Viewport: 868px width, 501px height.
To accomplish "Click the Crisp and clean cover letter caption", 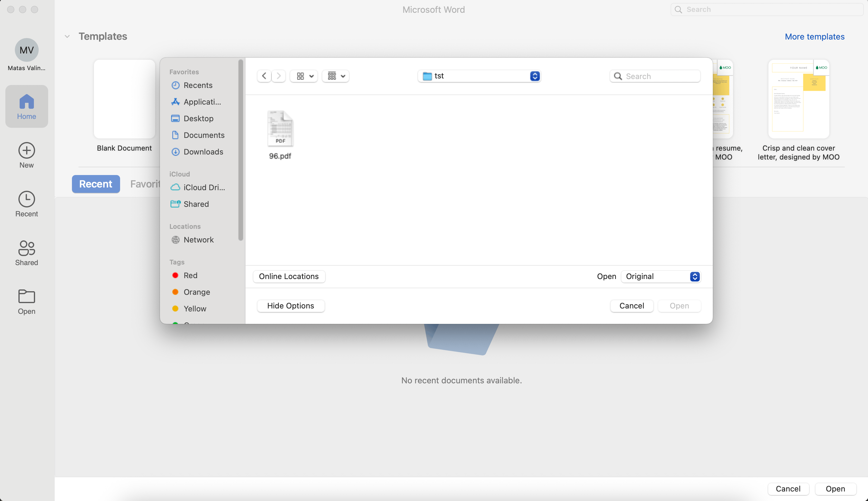I will [x=798, y=153].
